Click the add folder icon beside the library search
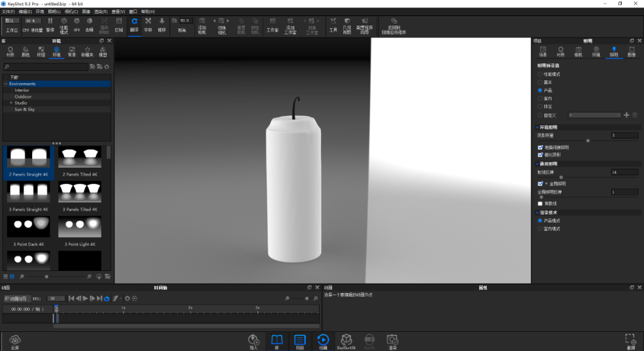This screenshot has width=644, height=351. 92,67
